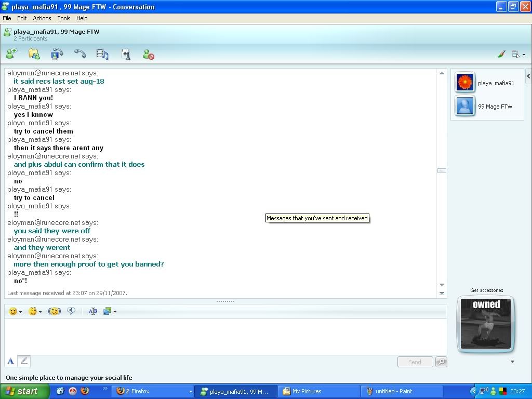
Task: Toggle handwriting input mode
Action: click(x=24, y=361)
